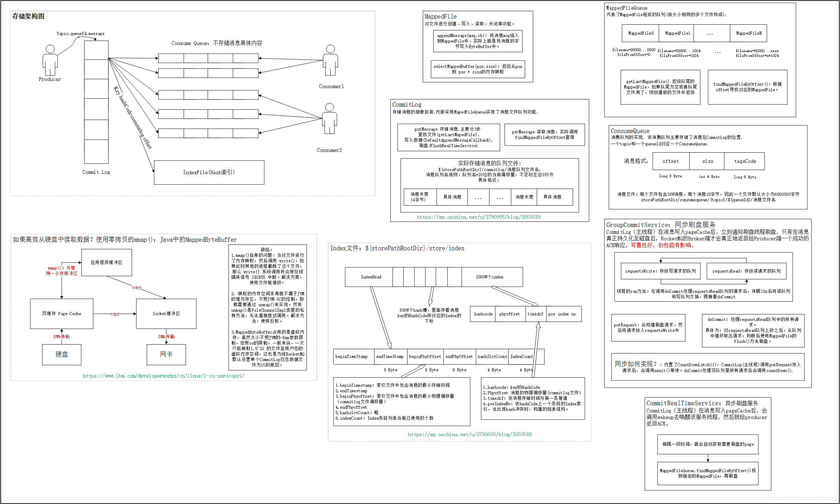Click the hashcode index entry cell
Viewport: 840px width, 504px height.
[x=483, y=314]
